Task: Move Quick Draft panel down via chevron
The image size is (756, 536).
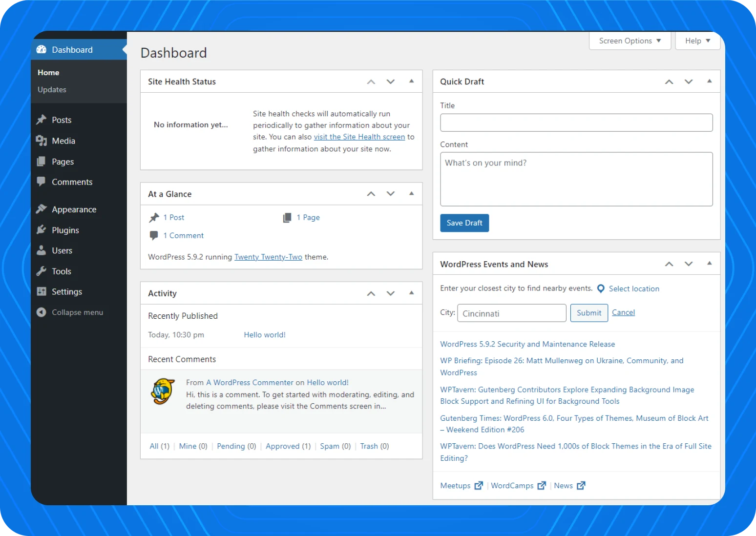Action: 689,82
